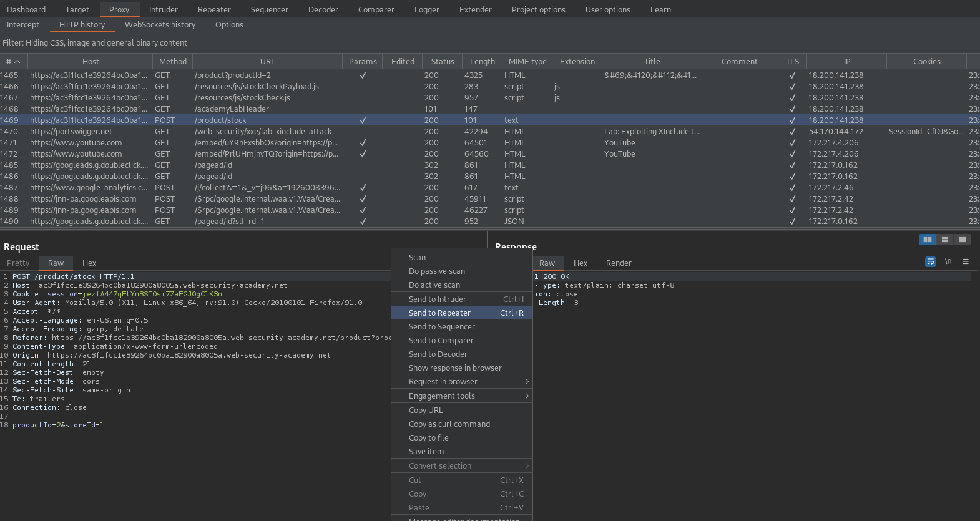This screenshot has width=980, height=521.
Task: Open the Comparer tab
Action: (376, 9)
